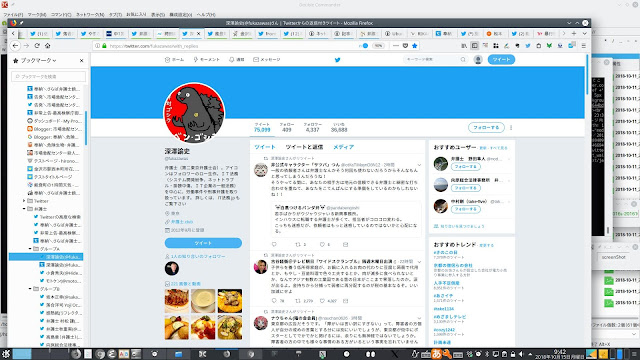Click the ツイート button under the profile bio

(203, 243)
